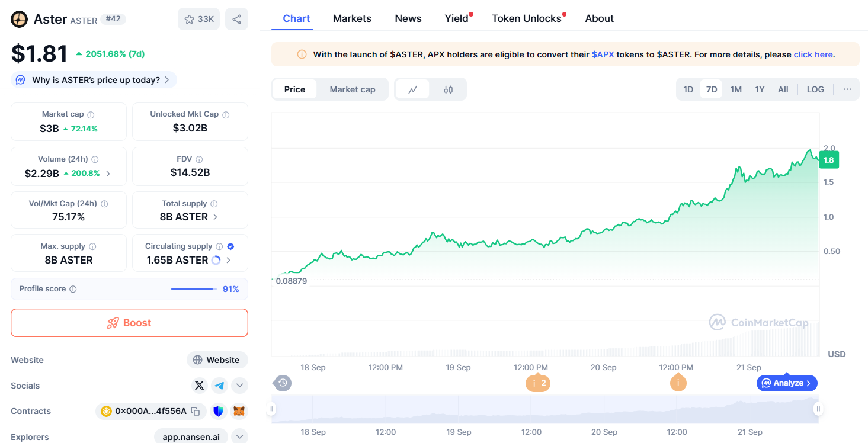
Task: Select the 1D time range
Action: tap(688, 89)
